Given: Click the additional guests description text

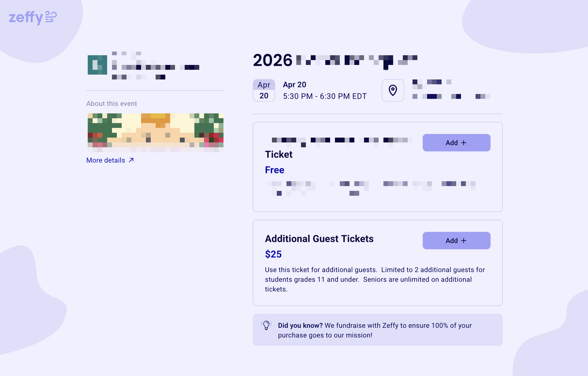Looking at the screenshot, I should click(374, 279).
